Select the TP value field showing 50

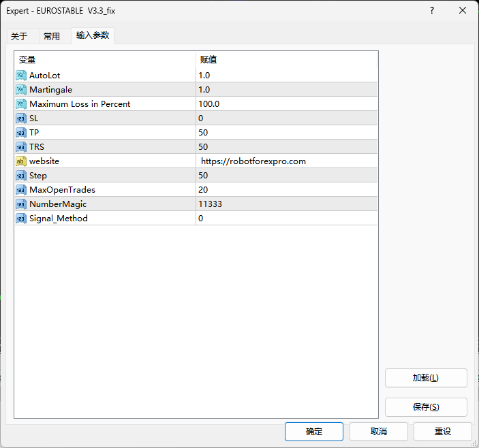click(x=286, y=132)
